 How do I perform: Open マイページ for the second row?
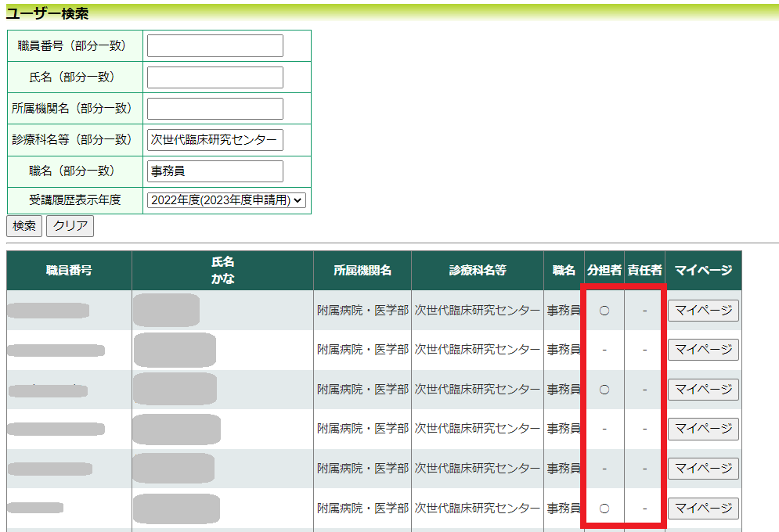[x=702, y=350]
